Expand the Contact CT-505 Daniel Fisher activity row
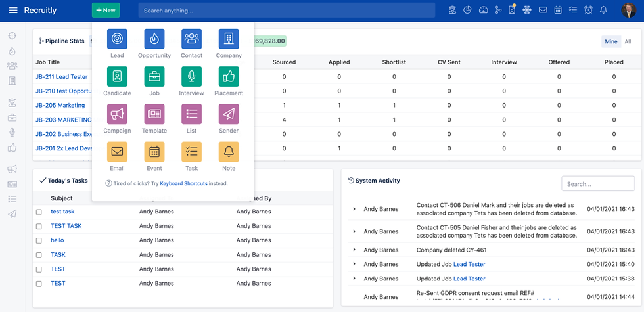 click(x=354, y=231)
